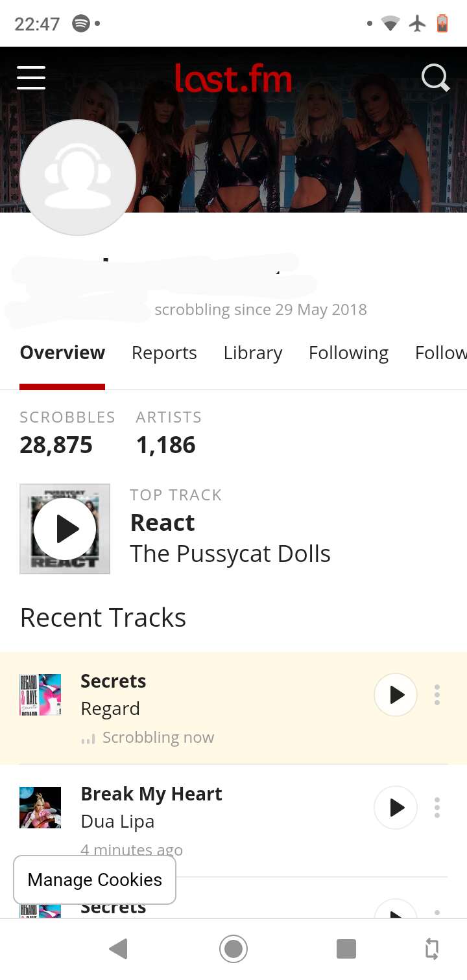Viewport: 467px width, 980px height.
Task: Open the hamburger navigation menu
Action: click(31, 78)
